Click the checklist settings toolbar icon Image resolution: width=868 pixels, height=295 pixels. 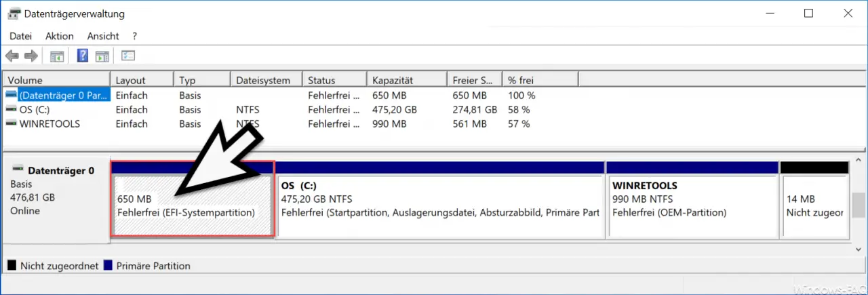[129, 56]
